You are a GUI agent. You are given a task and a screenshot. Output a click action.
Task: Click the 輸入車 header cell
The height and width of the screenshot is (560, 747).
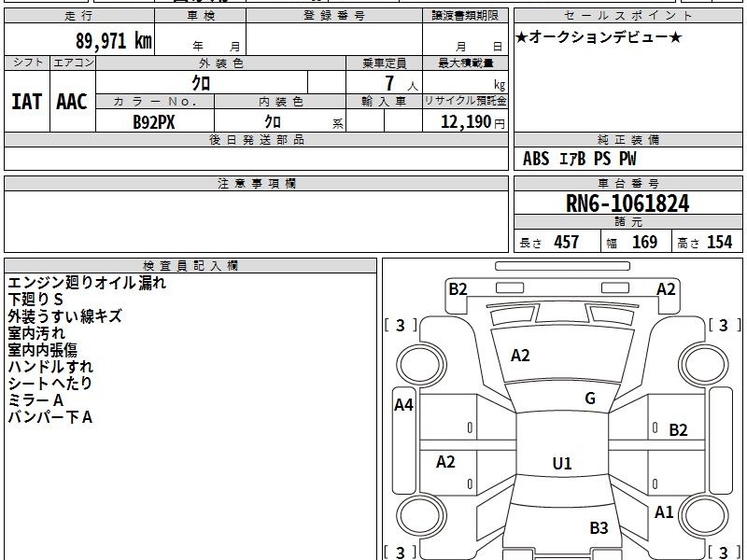[x=384, y=102]
